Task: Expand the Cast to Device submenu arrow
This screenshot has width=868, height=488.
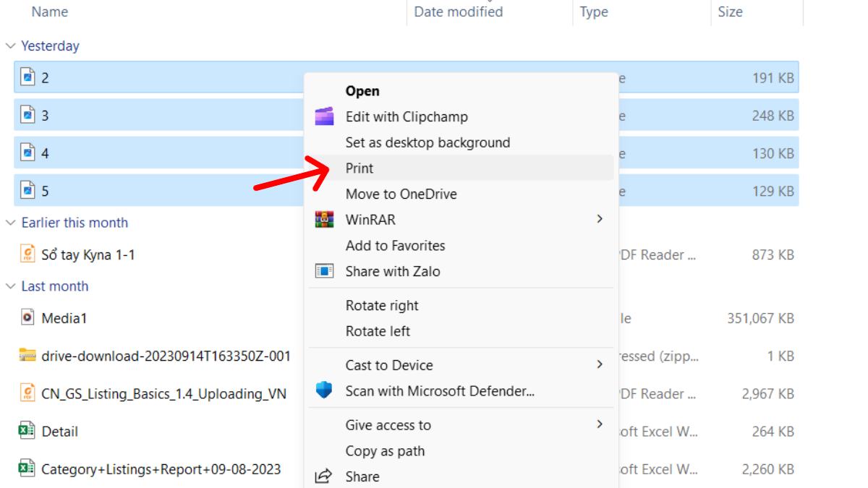Action: click(x=599, y=364)
